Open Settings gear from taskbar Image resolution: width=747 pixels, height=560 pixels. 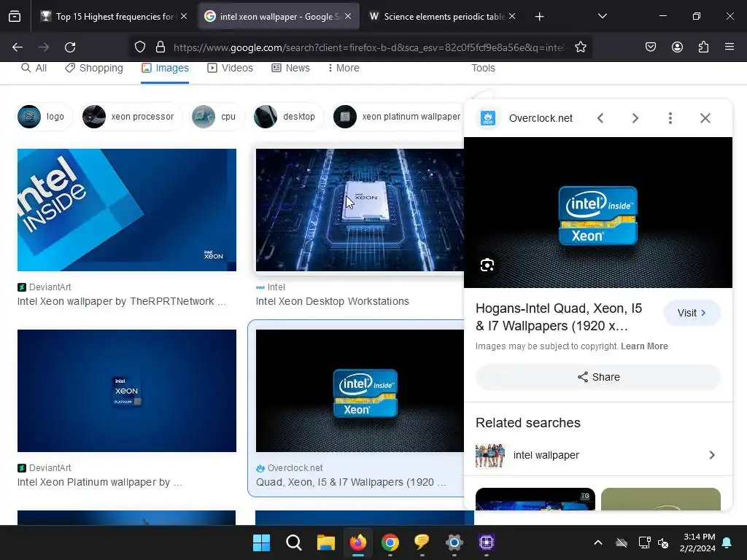(x=454, y=542)
